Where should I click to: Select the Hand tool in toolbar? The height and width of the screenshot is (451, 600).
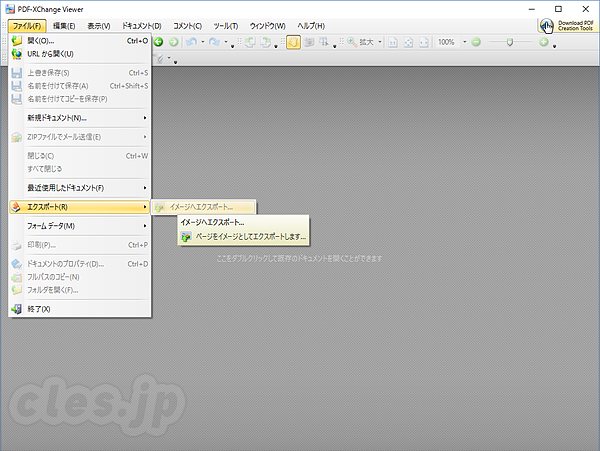[293, 42]
